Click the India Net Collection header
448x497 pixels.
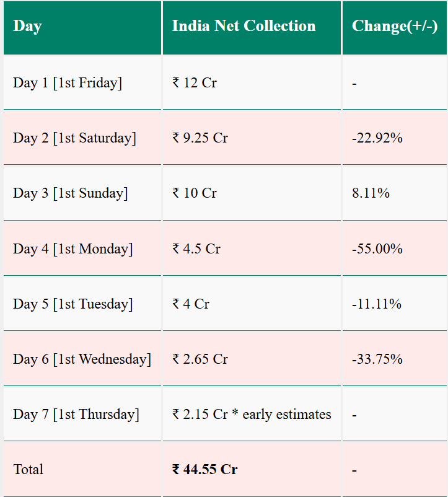252,28
